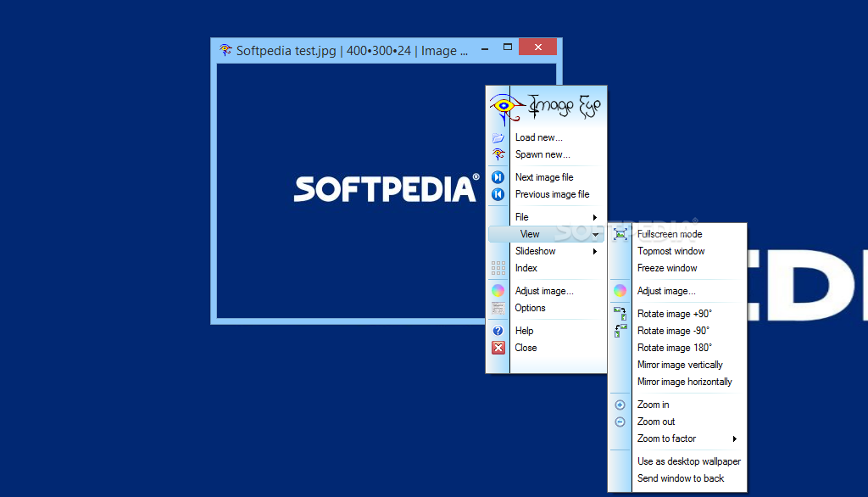Image resolution: width=868 pixels, height=497 pixels.
Task: Click the SOFTPEDIA logo in image window
Action: pyautogui.click(x=387, y=188)
